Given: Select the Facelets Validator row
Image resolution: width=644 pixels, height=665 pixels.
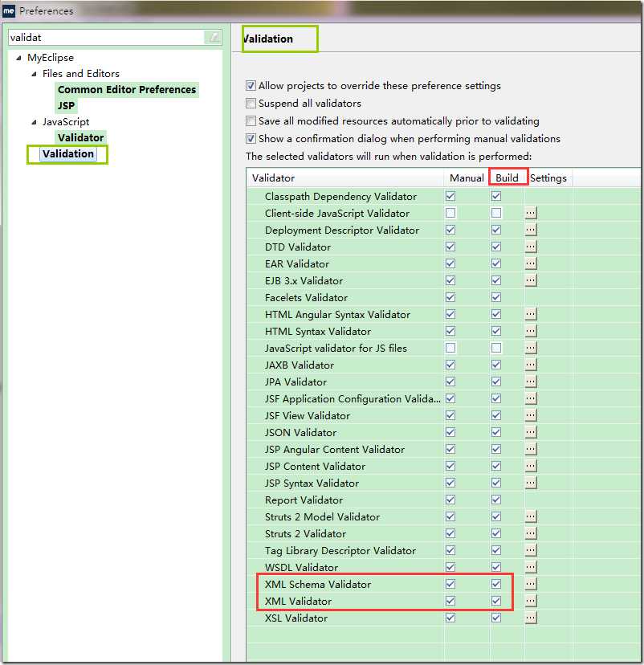Looking at the screenshot, I should 443,297.
